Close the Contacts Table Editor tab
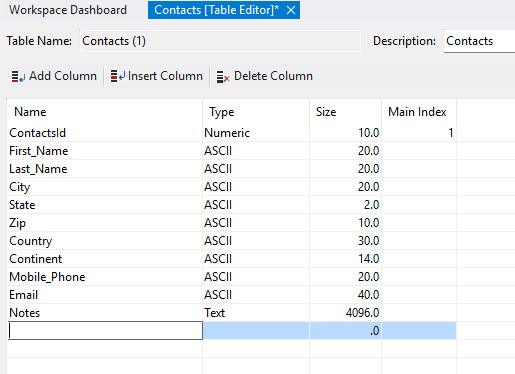 click(x=291, y=10)
